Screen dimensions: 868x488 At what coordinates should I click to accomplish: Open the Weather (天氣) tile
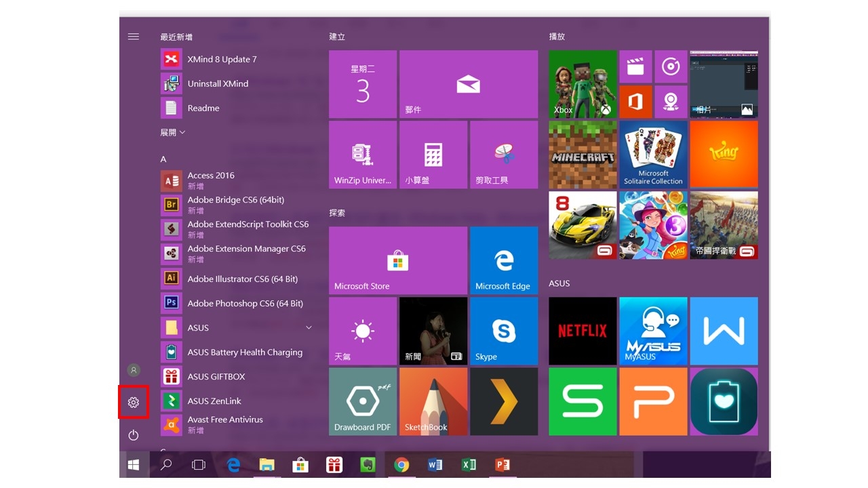[363, 331]
